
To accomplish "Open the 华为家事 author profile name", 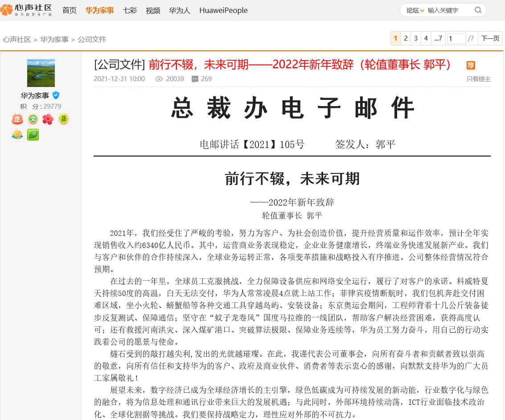I will coord(35,96).
